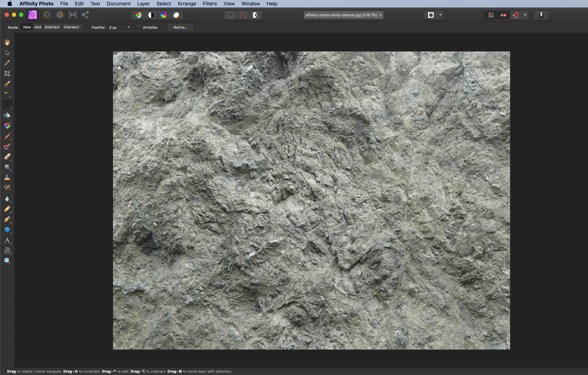Open the Feather value dropdown
This screenshot has width=588, height=375.
[129, 27]
